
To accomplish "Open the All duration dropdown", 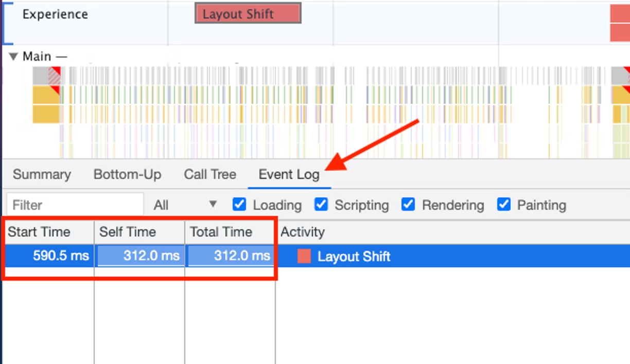I will coord(185,205).
